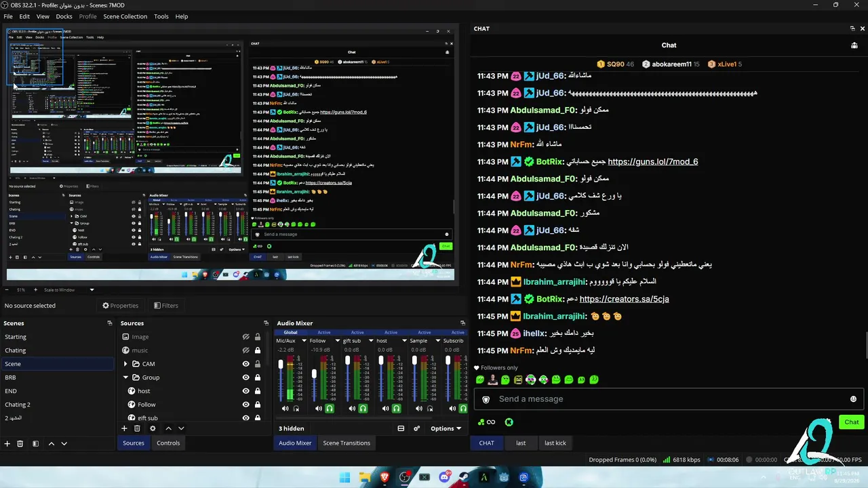Image resolution: width=868 pixels, height=488 pixels.
Task: Hide the Group folder source
Action: [246, 378]
